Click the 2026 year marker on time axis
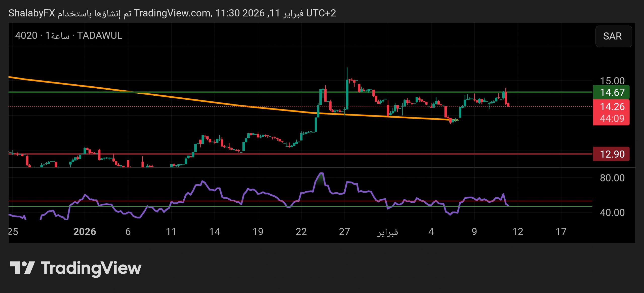 coord(85,232)
